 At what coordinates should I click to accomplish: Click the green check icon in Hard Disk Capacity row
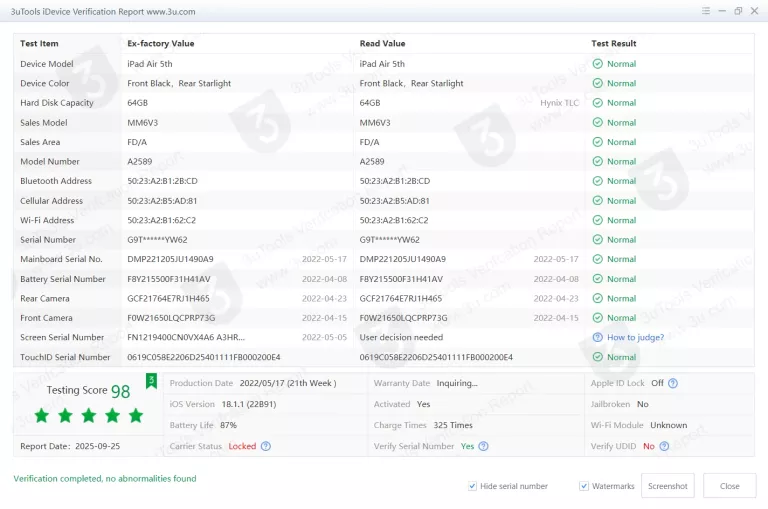pos(598,103)
